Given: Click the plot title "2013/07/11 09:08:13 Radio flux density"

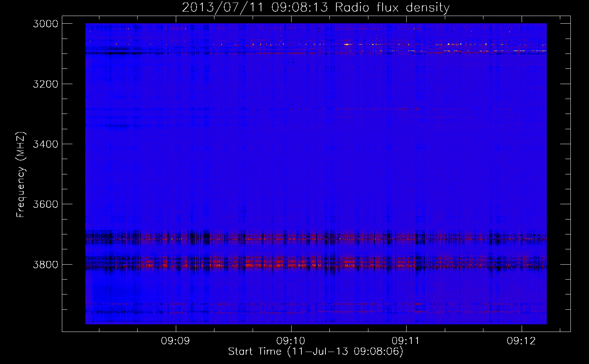Looking at the screenshot, I should [316, 7].
